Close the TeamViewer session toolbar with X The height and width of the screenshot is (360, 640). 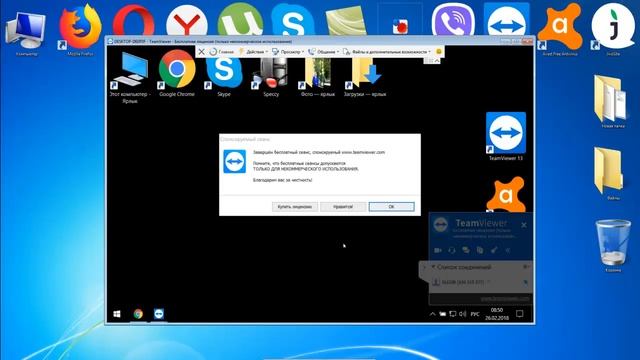tap(201, 52)
